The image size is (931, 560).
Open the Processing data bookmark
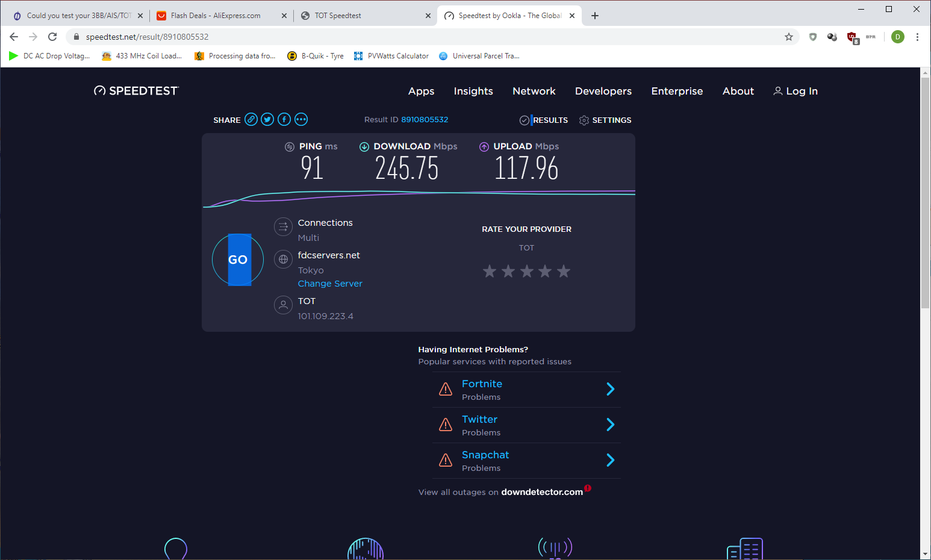[235, 56]
